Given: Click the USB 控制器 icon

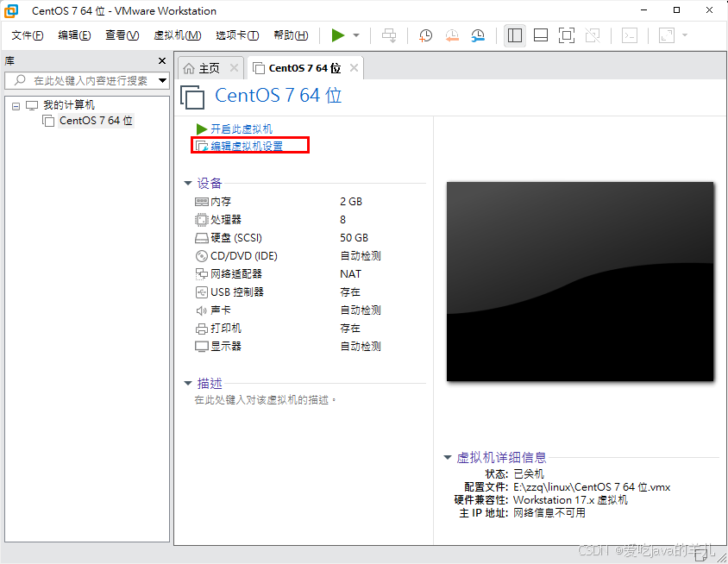Looking at the screenshot, I should [x=202, y=292].
